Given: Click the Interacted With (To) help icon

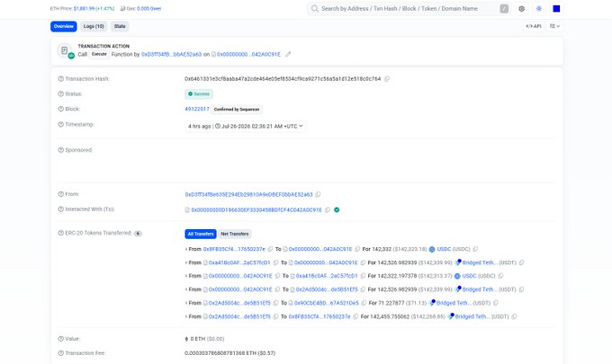Looking at the screenshot, I should (61, 209).
